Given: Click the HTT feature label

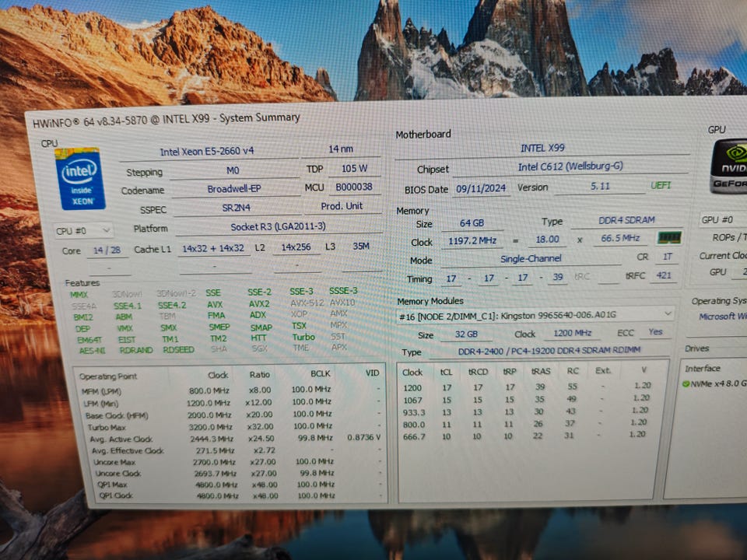Looking at the screenshot, I should pos(258,338).
